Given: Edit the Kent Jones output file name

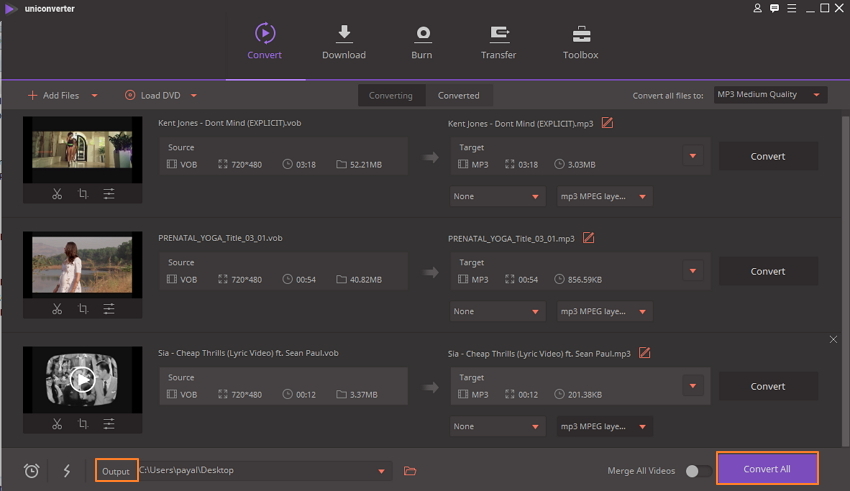Looking at the screenshot, I should [x=607, y=123].
